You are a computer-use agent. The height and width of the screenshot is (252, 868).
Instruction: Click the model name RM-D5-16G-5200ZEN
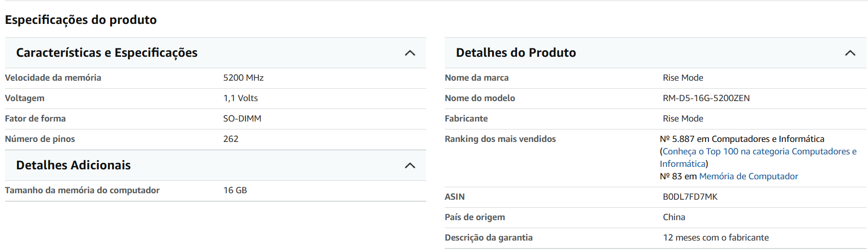pyautogui.click(x=706, y=98)
